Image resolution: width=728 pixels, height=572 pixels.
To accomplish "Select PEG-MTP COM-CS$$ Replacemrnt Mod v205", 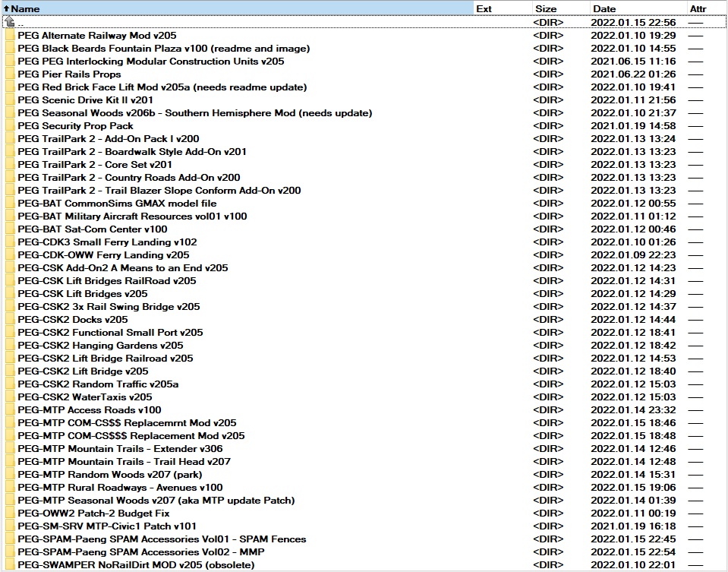I will (x=128, y=423).
